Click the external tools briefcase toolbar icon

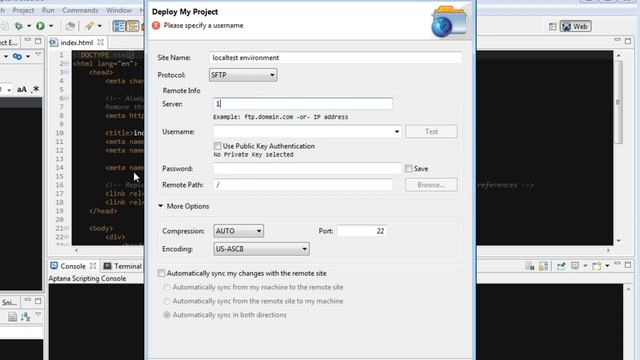coord(70,26)
